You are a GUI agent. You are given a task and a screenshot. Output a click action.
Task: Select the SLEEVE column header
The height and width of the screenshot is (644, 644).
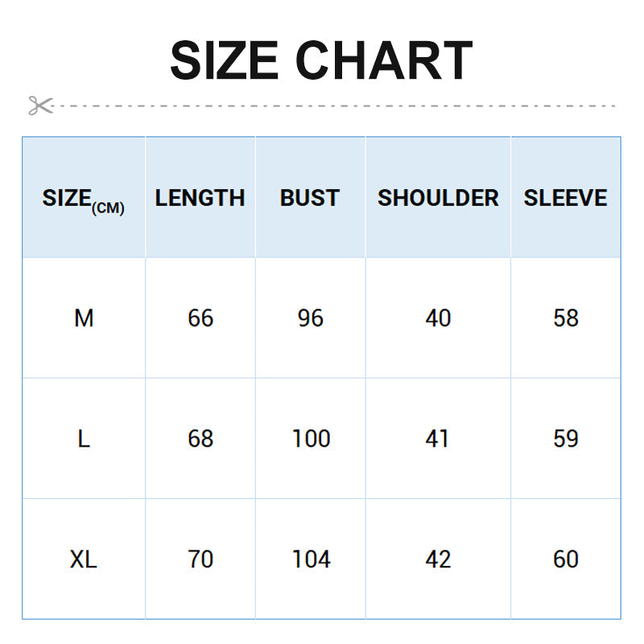coord(565,198)
